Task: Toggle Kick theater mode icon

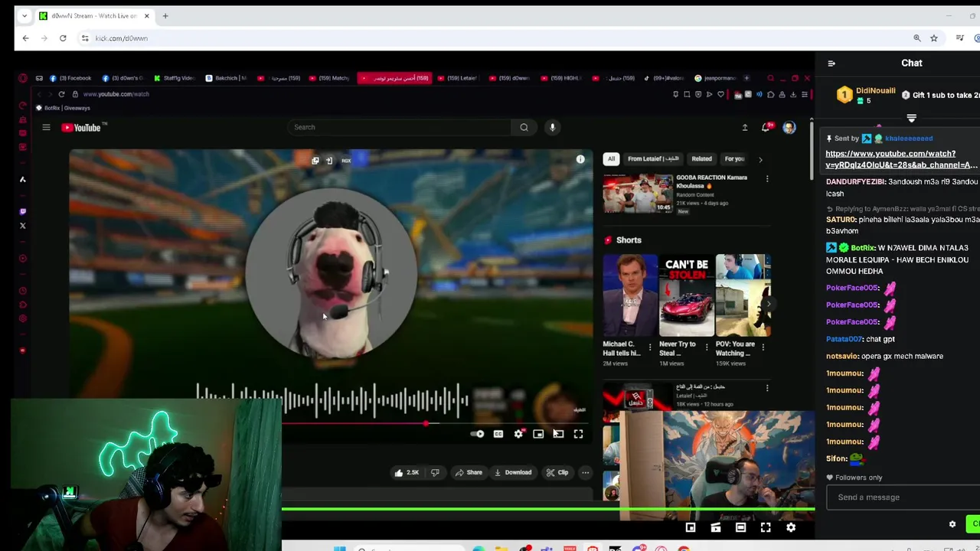Action: [x=740, y=527]
